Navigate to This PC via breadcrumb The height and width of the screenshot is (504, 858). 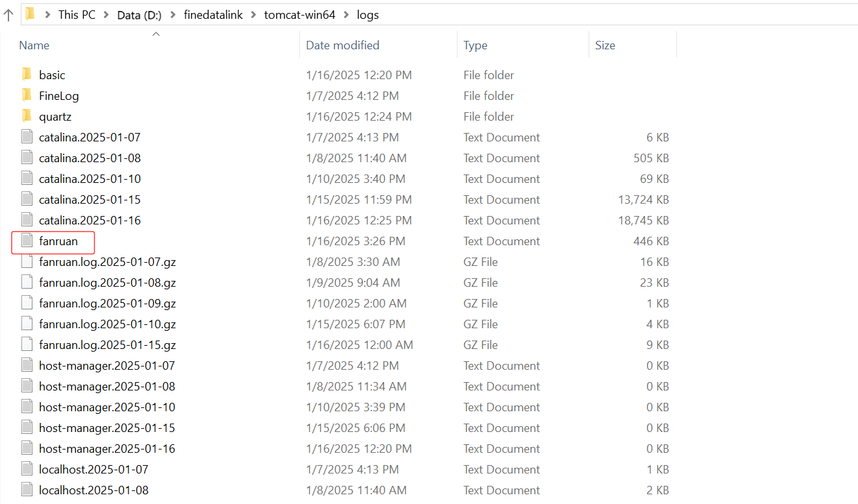[77, 14]
